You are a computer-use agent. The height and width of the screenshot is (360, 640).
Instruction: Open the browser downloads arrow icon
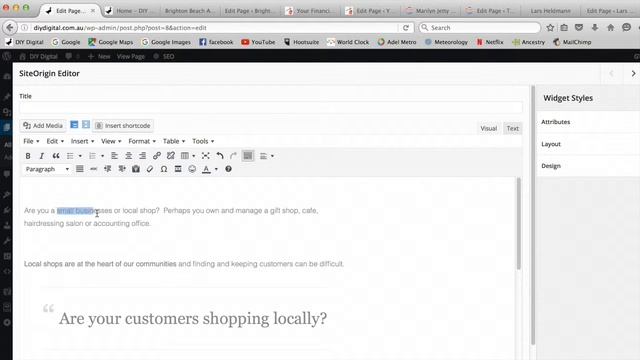pos(595,28)
